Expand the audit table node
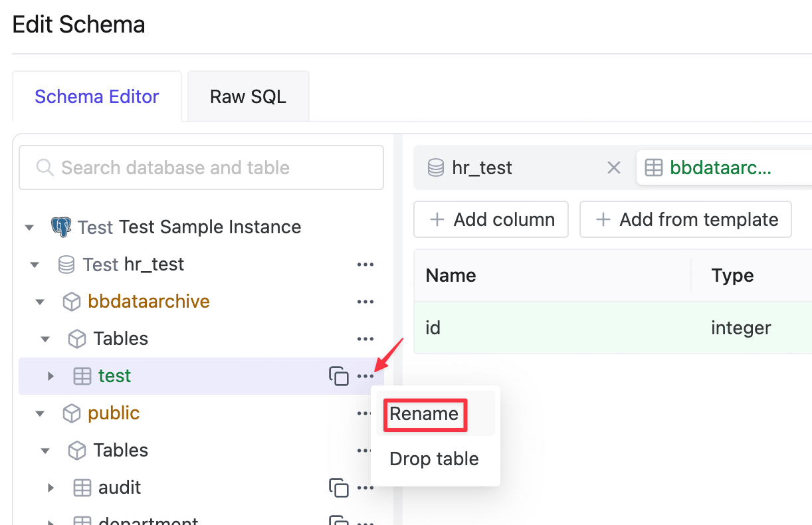Viewport: 812px width, 525px height. click(51, 488)
